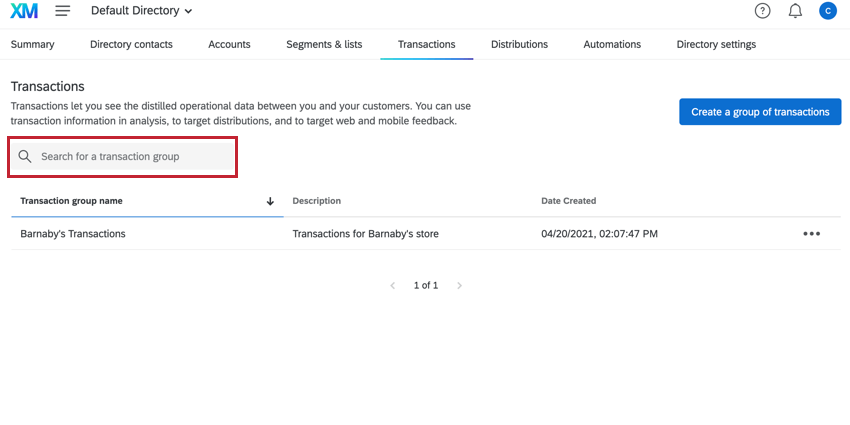
Task: Go to the previous page arrow
Action: [392, 286]
